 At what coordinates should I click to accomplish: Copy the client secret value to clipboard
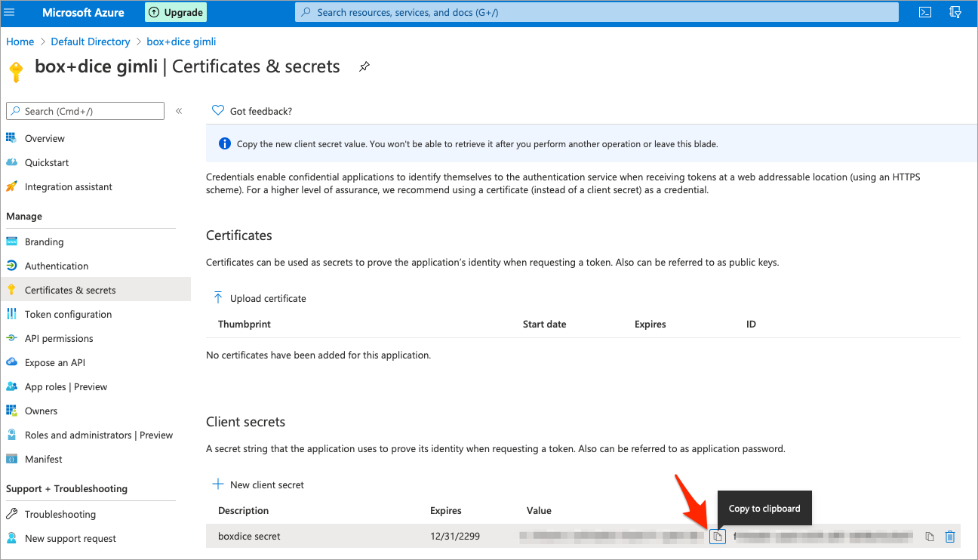click(718, 537)
